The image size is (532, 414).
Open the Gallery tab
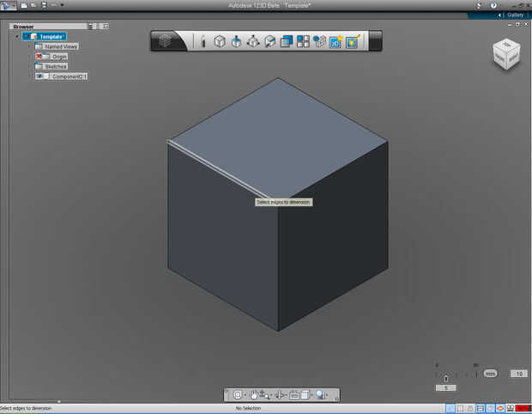click(516, 15)
